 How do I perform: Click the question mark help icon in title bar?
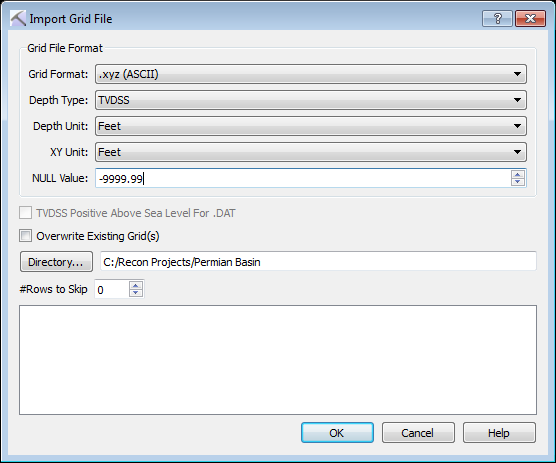[x=497, y=18]
